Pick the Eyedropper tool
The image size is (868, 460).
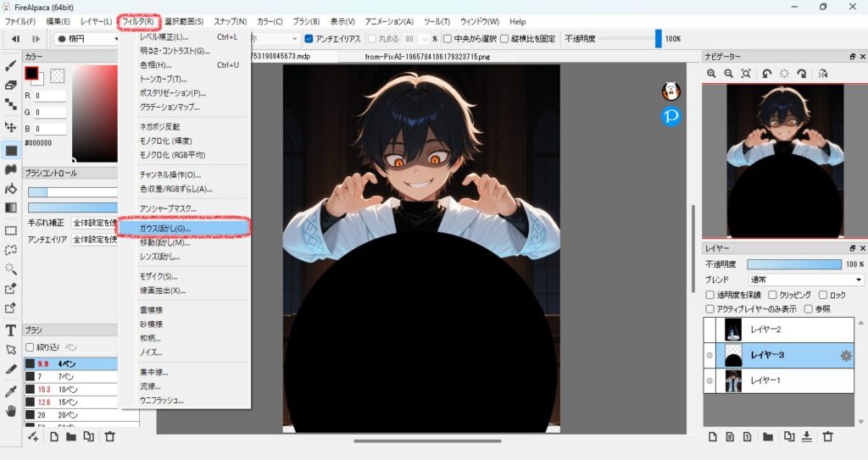coord(11,391)
